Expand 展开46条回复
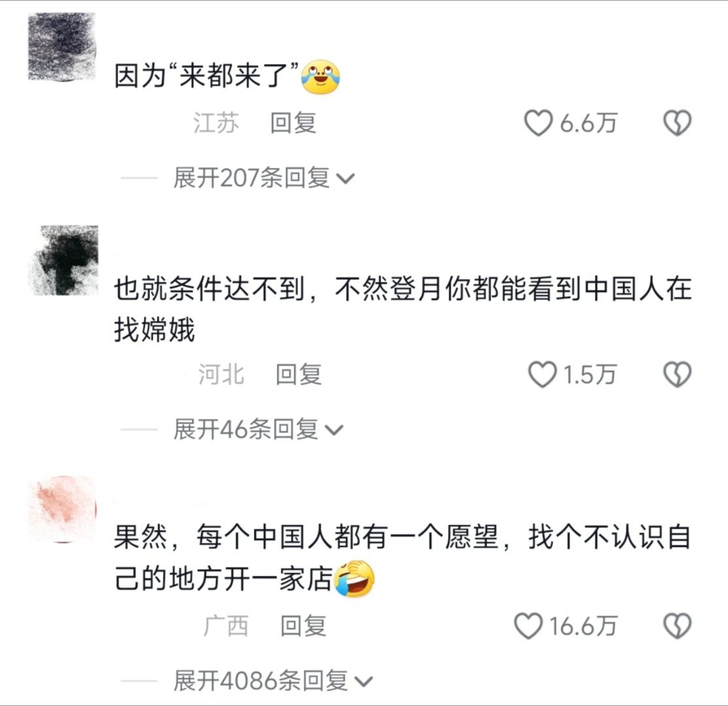728x706 pixels. point(258,429)
